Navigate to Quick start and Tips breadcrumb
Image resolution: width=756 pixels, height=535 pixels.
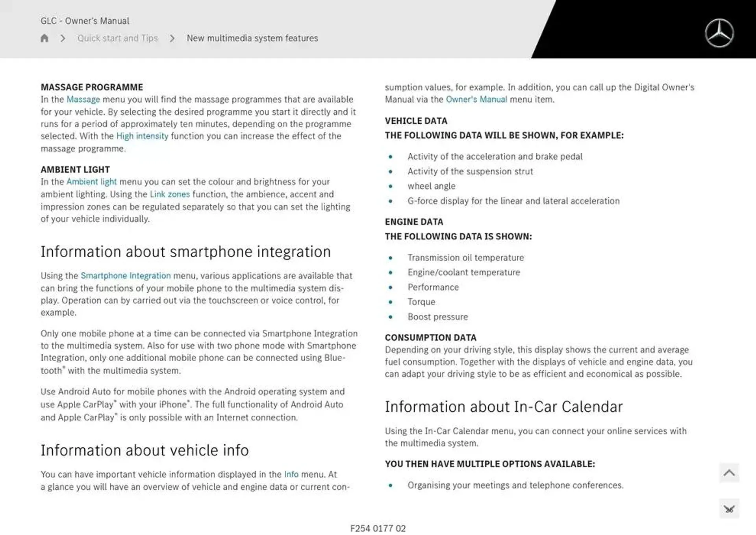coord(118,38)
